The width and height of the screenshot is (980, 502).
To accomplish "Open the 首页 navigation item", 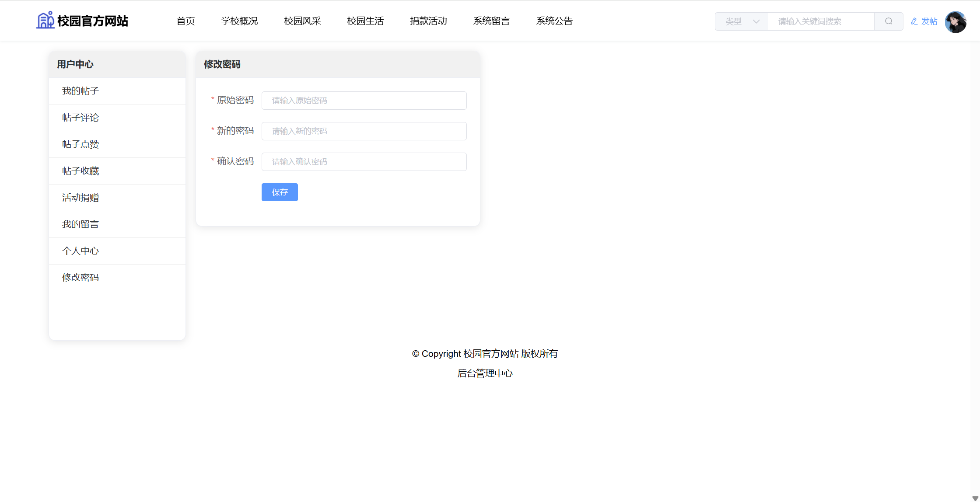I will 185,21.
